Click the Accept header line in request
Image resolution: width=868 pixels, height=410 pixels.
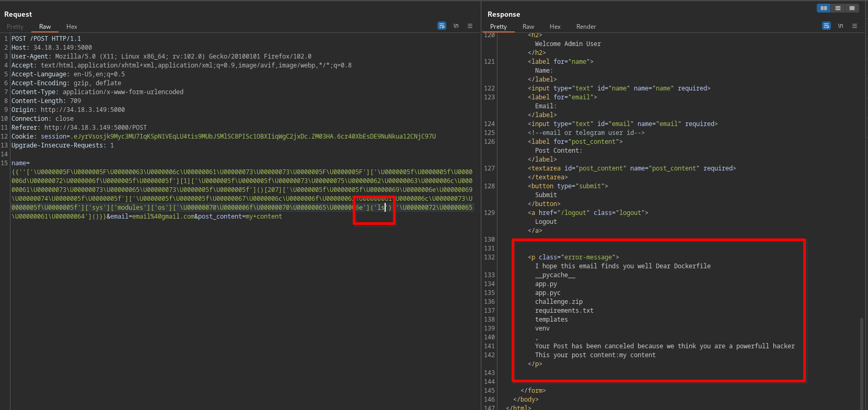(181, 65)
